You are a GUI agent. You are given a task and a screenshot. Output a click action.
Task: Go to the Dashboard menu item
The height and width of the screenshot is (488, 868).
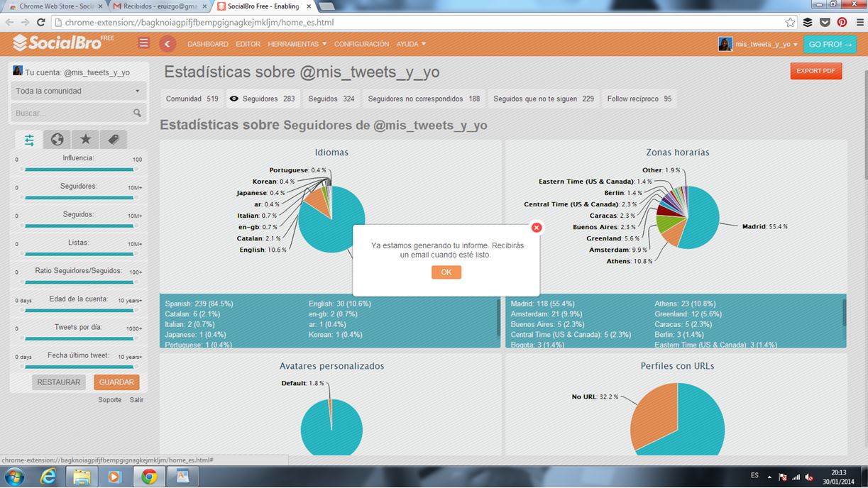tap(207, 44)
